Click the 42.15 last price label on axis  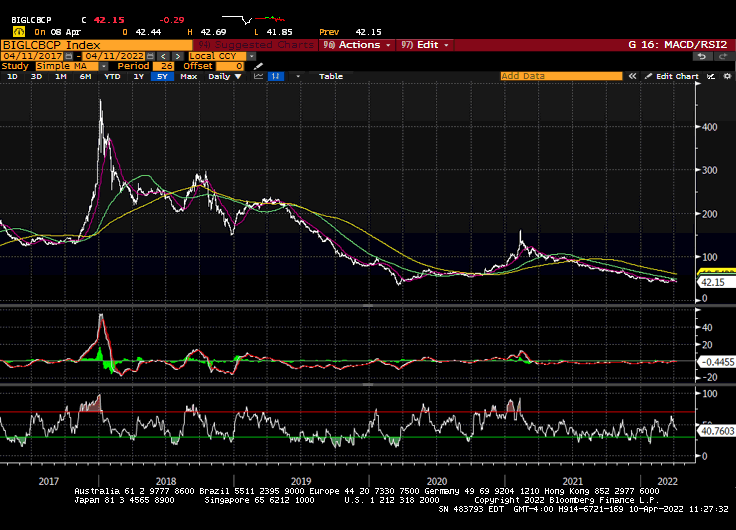tap(716, 283)
